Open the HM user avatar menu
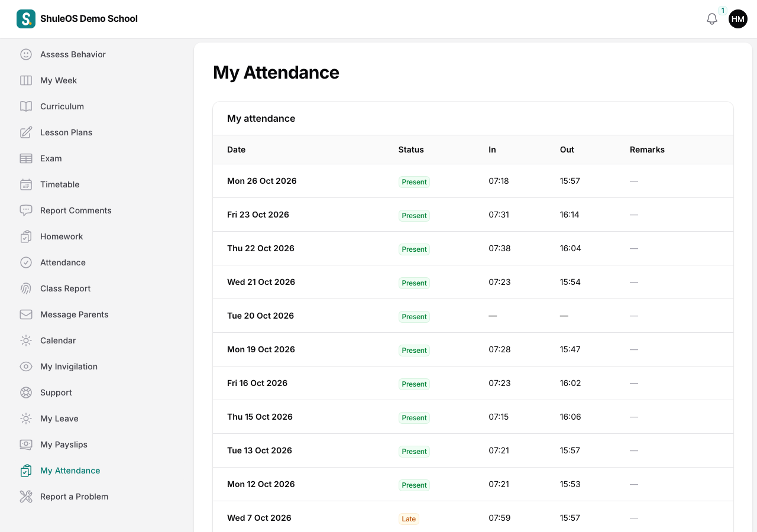757x532 pixels. pyautogui.click(x=738, y=19)
